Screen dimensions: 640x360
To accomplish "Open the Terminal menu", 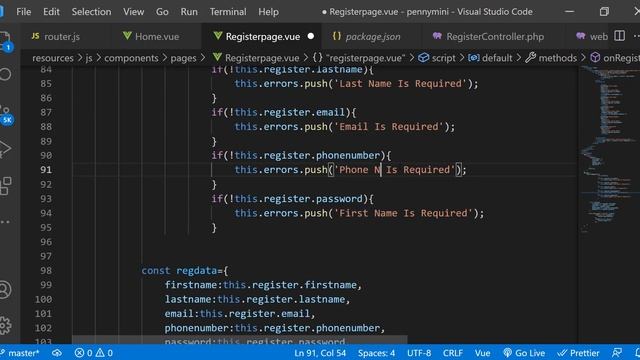I will (x=228, y=12).
